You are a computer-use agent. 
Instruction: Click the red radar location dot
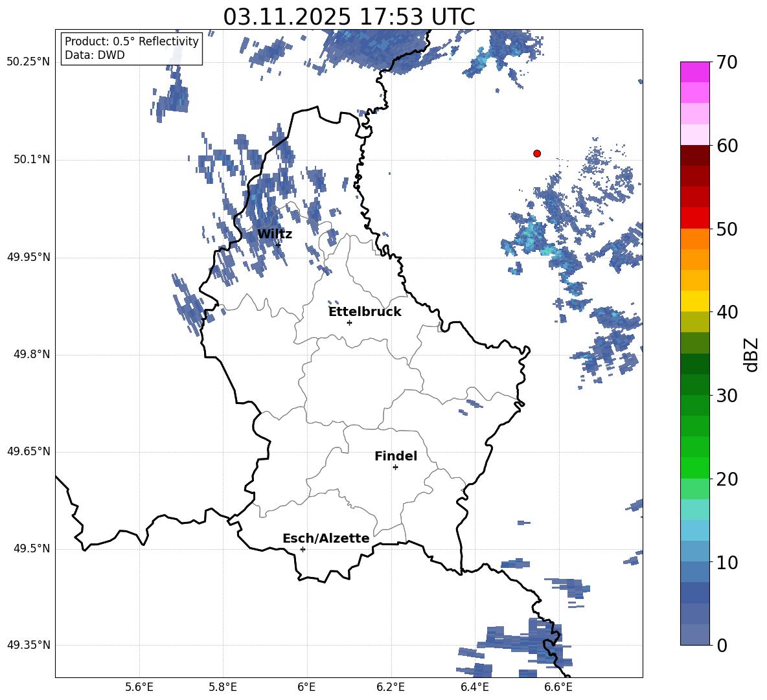point(537,153)
